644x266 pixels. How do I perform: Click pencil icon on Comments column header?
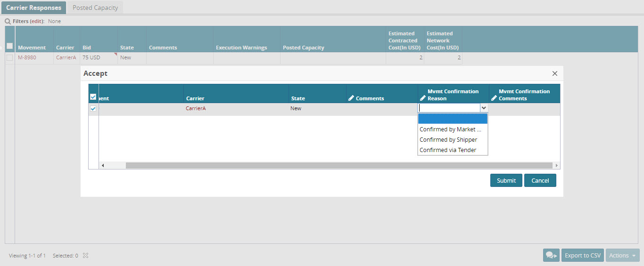pyautogui.click(x=351, y=98)
